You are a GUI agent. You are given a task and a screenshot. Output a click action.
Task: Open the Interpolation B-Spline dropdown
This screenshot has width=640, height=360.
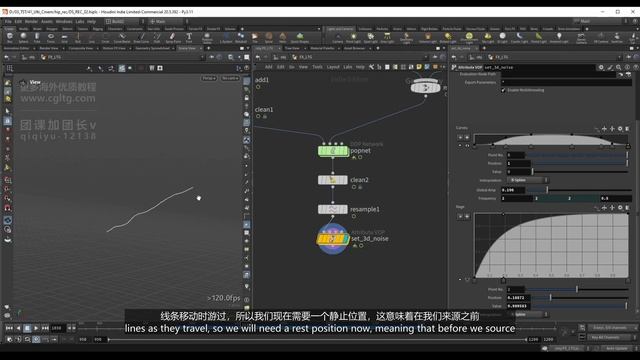528,180
